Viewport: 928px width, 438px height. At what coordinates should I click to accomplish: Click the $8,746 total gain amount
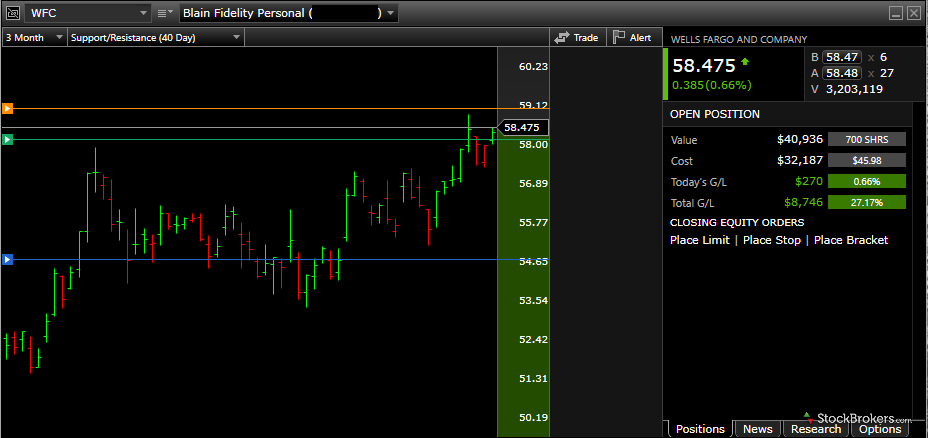tap(803, 202)
